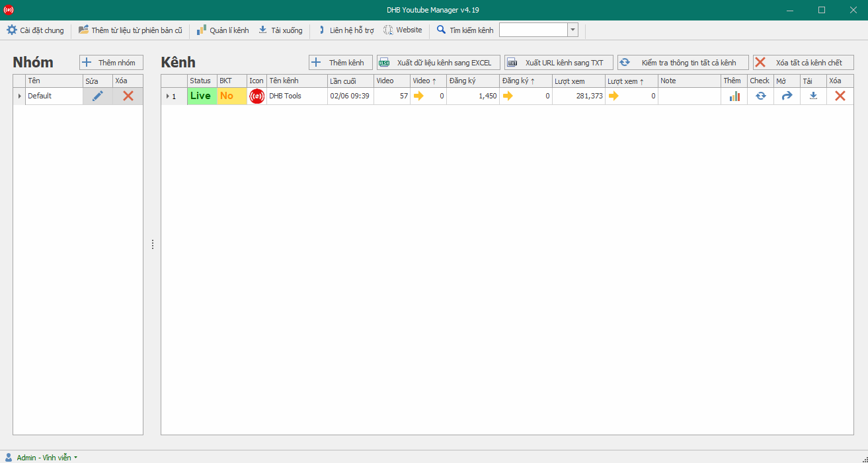Click the Tên header in Nhóm table
Viewport: 868px width, 463px height.
point(54,81)
